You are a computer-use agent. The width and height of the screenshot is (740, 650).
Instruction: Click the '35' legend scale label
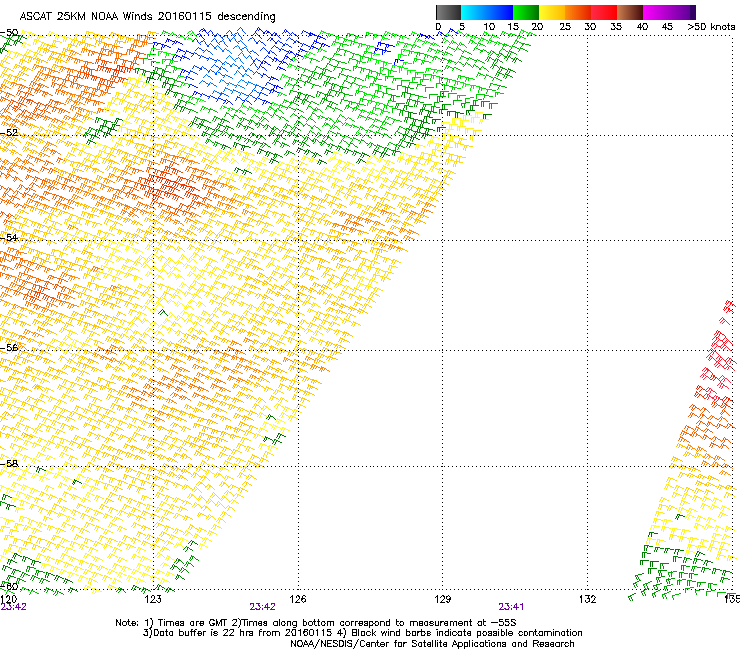[616, 27]
